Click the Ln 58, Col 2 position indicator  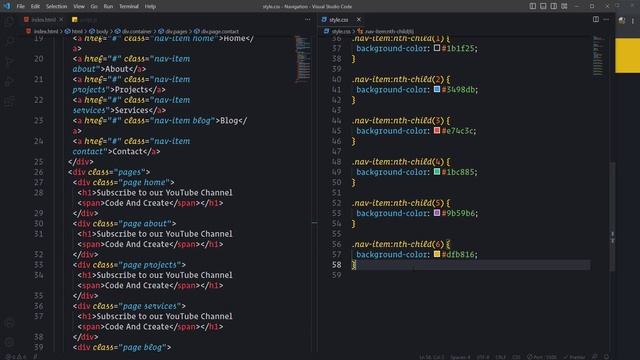click(431, 357)
